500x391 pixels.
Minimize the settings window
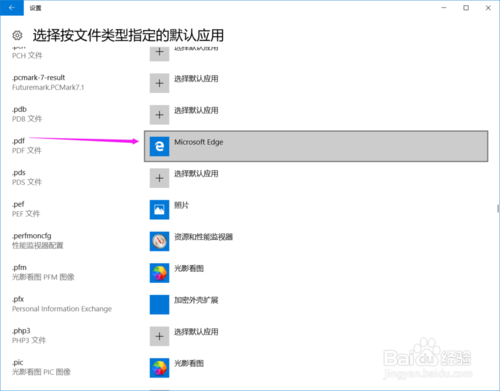pos(444,8)
